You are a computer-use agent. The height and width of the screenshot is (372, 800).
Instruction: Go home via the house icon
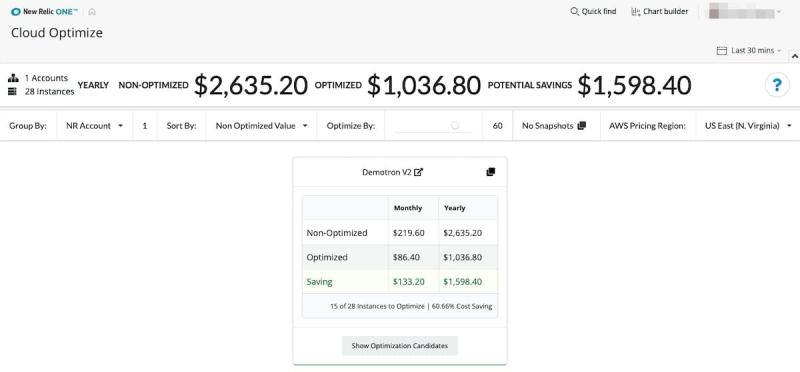[92, 12]
